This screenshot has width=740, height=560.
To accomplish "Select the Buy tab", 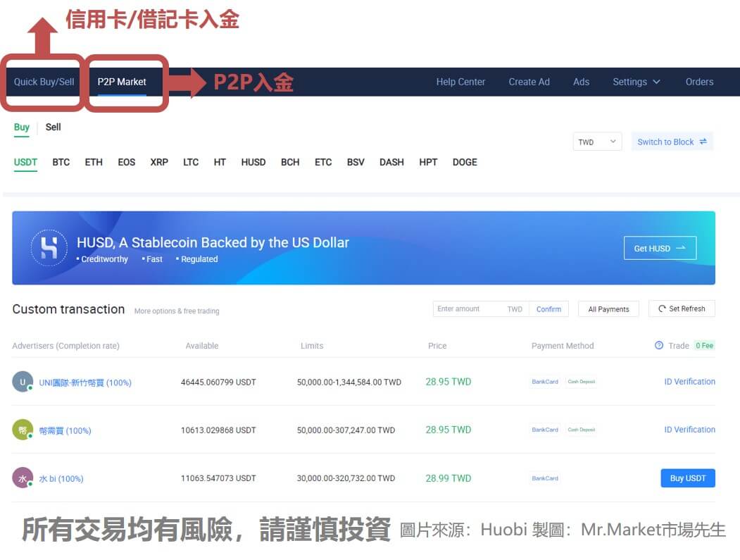I will (22, 127).
